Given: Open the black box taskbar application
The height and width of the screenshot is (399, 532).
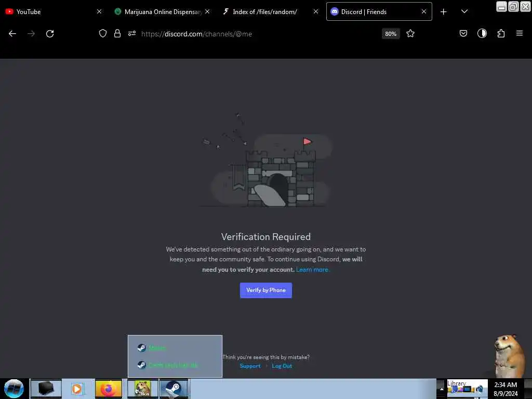Looking at the screenshot, I should (x=46, y=389).
